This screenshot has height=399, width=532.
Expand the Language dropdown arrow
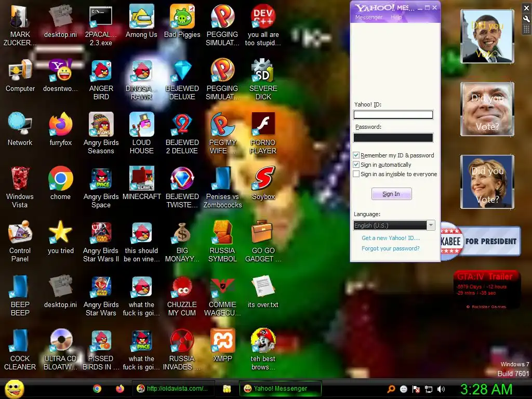point(431,225)
